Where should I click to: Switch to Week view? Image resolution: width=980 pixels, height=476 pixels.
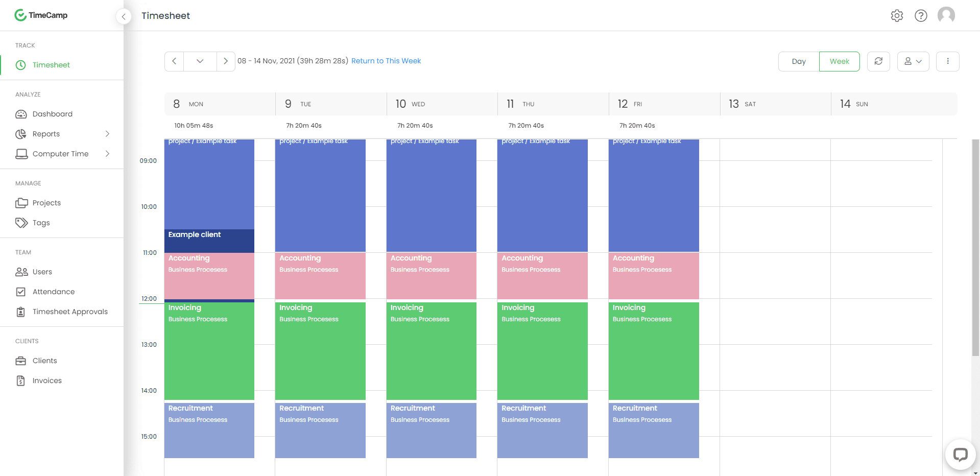[x=839, y=61]
